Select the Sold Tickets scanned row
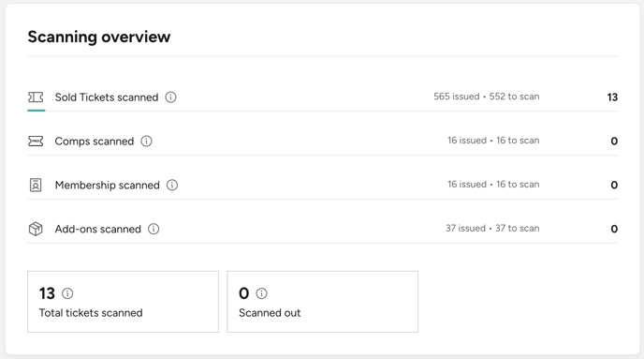 [322, 97]
